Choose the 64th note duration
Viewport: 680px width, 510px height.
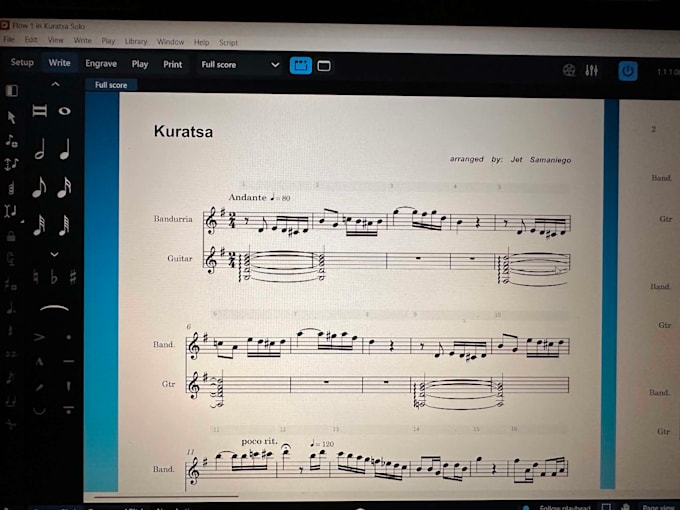pyautogui.click(x=65, y=225)
